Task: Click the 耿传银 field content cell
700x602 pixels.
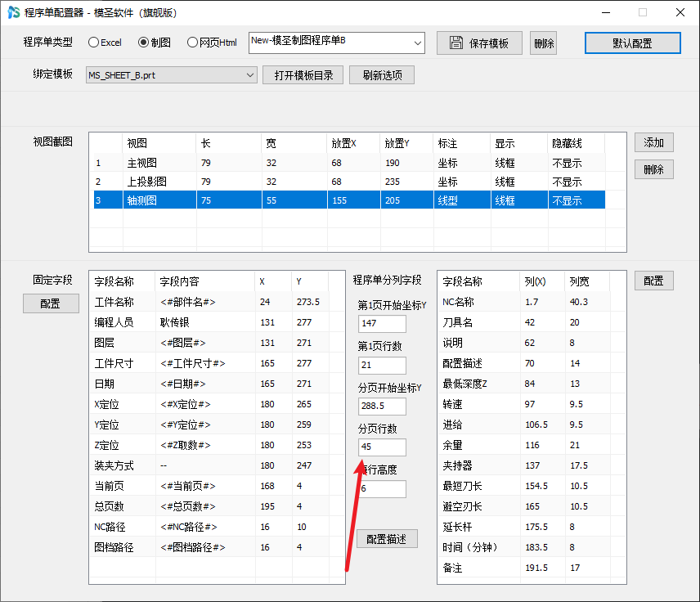Action: (205, 322)
